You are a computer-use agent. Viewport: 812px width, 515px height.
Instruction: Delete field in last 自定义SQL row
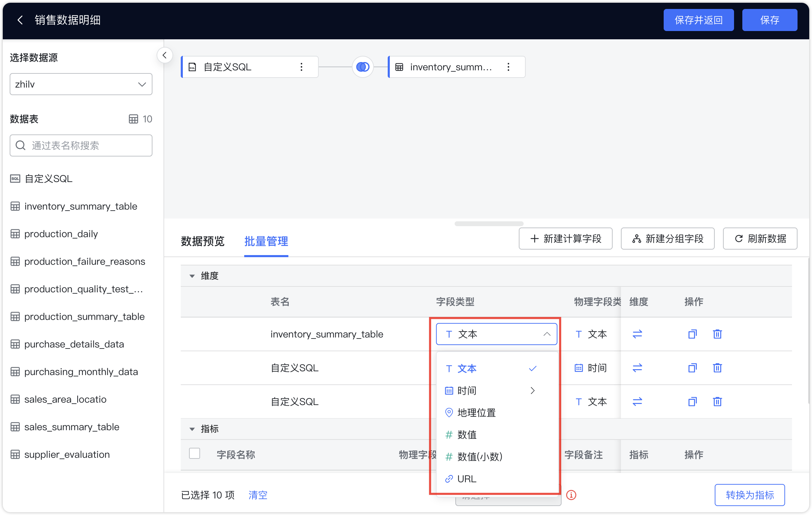click(x=717, y=401)
